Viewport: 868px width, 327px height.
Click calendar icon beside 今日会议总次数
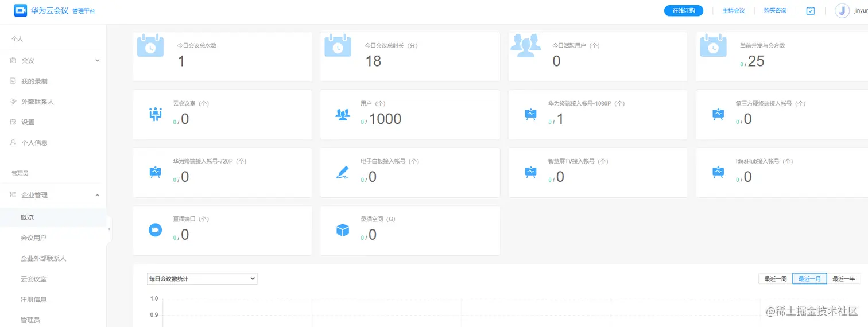pos(150,45)
